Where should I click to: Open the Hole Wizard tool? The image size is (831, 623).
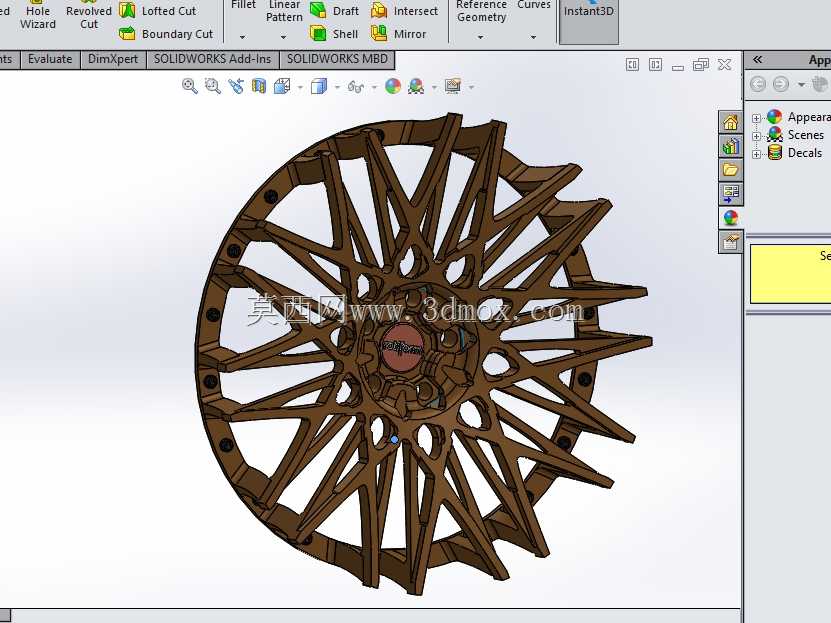click(x=37, y=16)
